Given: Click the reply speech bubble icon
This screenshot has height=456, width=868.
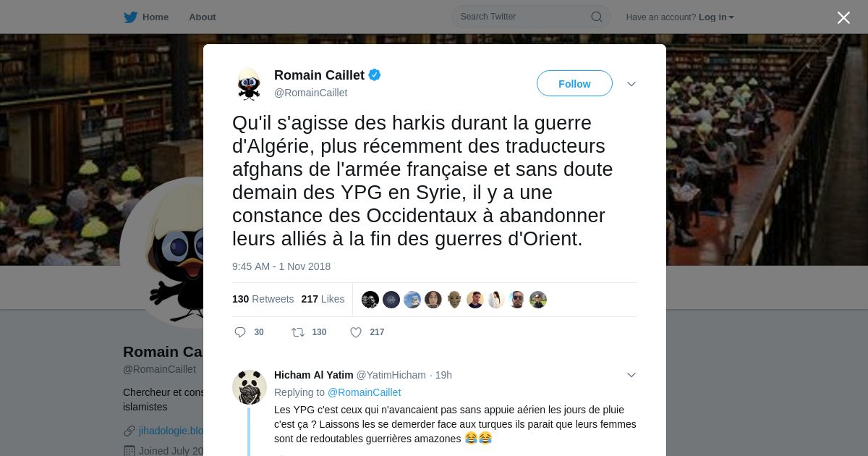Looking at the screenshot, I should click(x=240, y=332).
